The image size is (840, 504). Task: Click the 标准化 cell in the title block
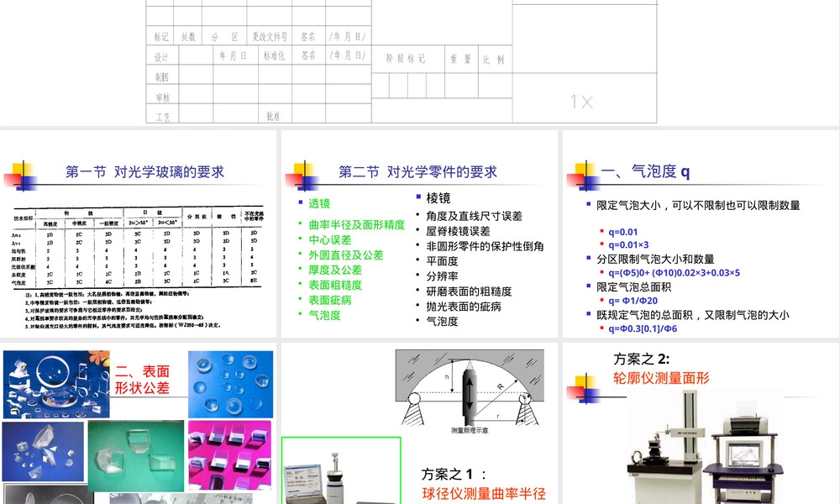pos(274,55)
